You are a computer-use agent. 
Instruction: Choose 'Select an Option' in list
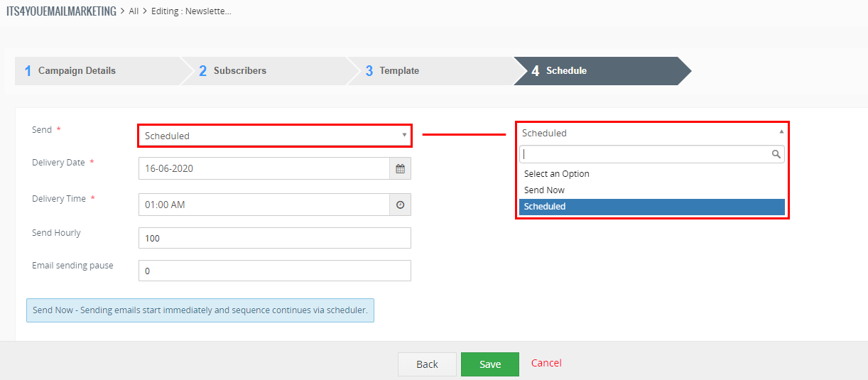(x=556, y=174)
